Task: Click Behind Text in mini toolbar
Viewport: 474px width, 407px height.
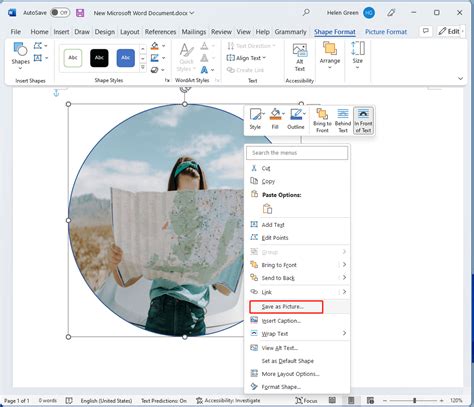Action: click(343, 121)
